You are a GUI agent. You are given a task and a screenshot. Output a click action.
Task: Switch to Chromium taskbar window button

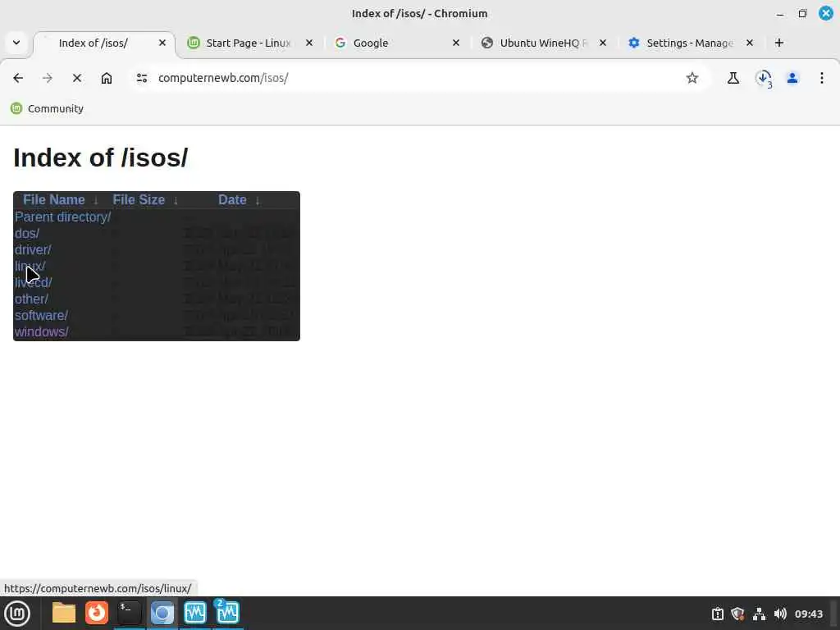[x=162, y=613]
